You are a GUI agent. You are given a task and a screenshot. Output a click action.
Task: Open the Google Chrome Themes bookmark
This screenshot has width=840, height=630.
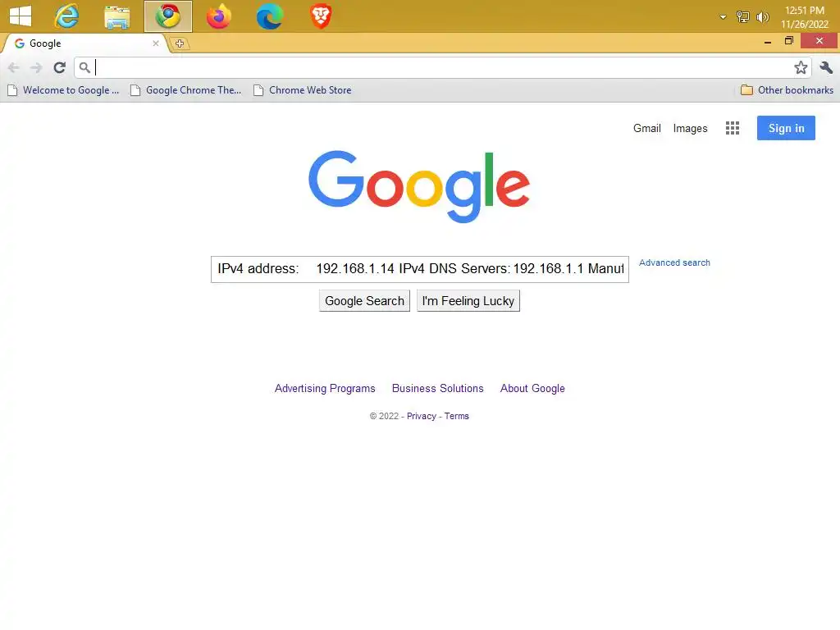pyautogui.click(x=186, y=90)
